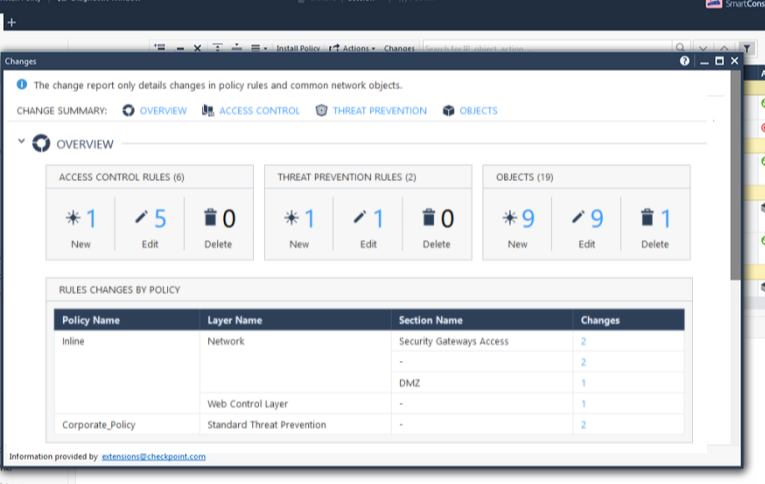Click Install Policy in the toolbar
This screenshot has width=765, height=484.
point(298,48)
